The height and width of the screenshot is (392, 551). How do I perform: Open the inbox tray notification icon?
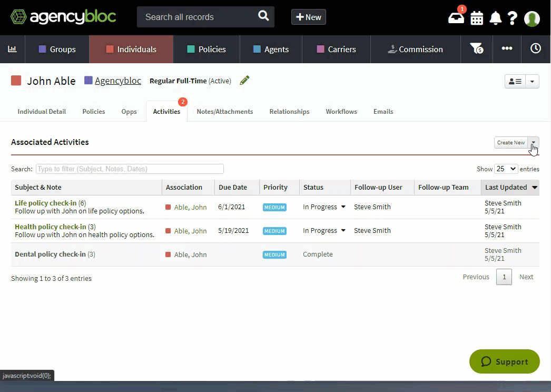tap(456, 18)
